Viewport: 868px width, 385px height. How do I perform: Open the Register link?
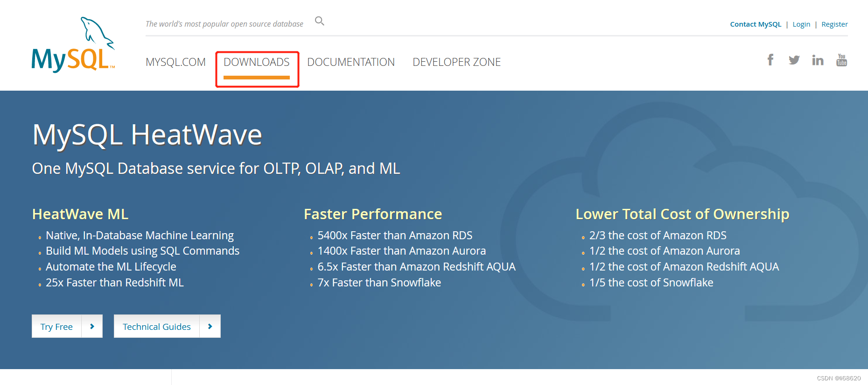(834, 24)
